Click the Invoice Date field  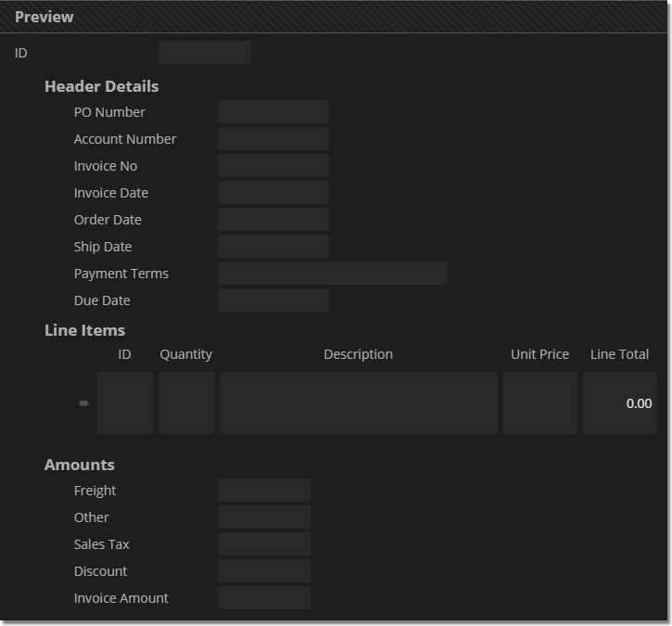pos(273,193)
